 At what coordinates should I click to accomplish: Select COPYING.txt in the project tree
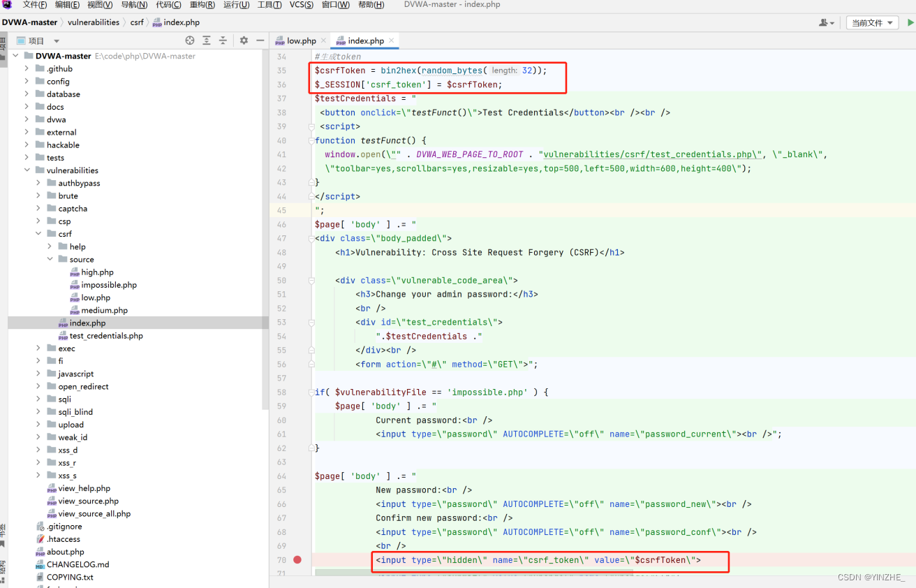(70, 577)
